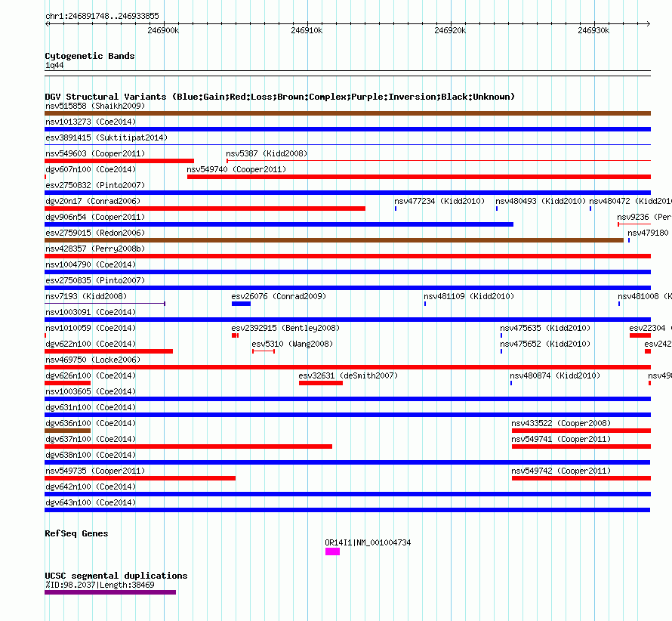Click the dgv20n17 (Conrad2006) red bar
The width and height of the screenshot is (672, 621).
point(205,209)
